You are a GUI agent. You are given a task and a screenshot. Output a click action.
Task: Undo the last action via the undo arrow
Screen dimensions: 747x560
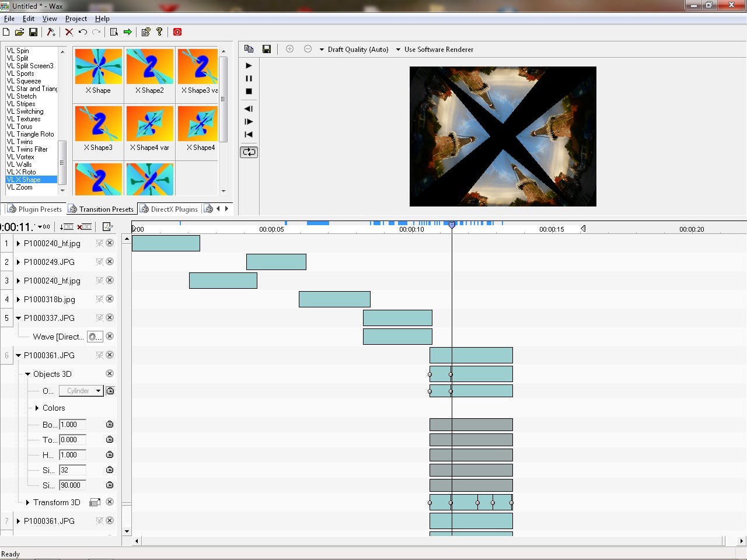[82, 32]
